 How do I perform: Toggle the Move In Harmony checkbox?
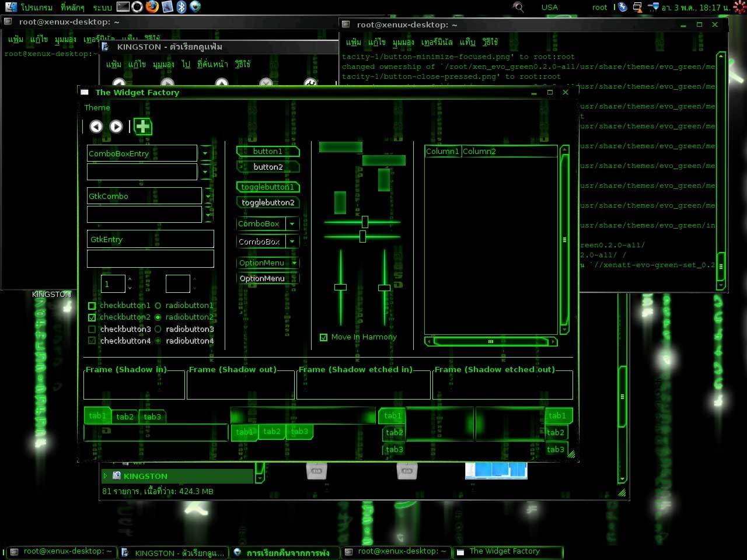[324, 337]
